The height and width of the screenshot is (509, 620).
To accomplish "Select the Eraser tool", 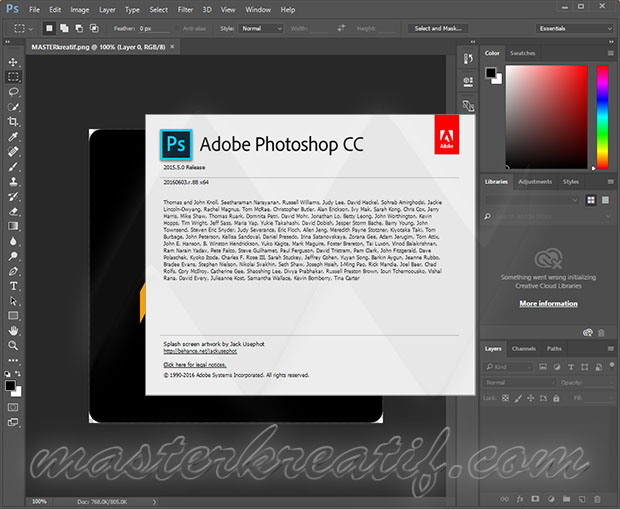I will coord(13,212).
